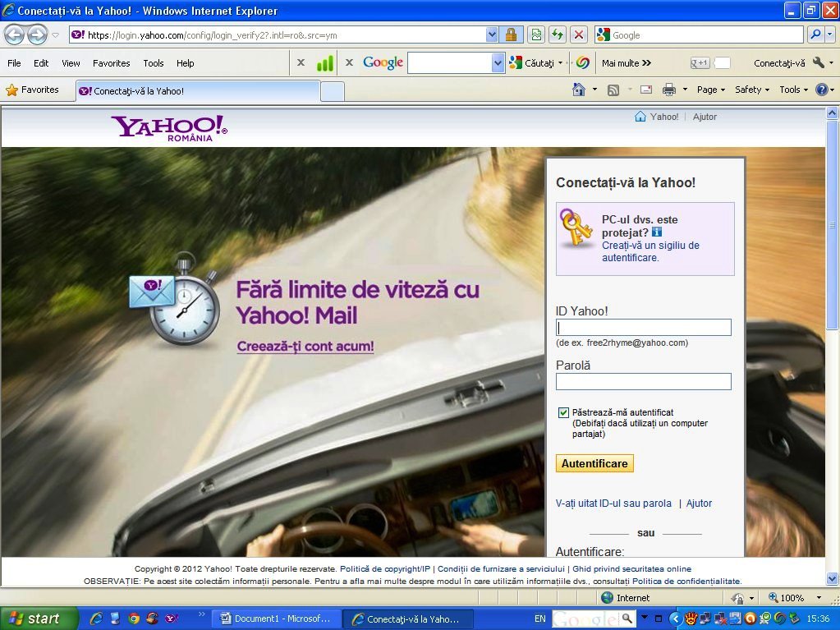Click the Chrome icon in the quick launch bar
The width and height of the screenshot is (840, 630).
pyautogui.click(x=134, y=619)
